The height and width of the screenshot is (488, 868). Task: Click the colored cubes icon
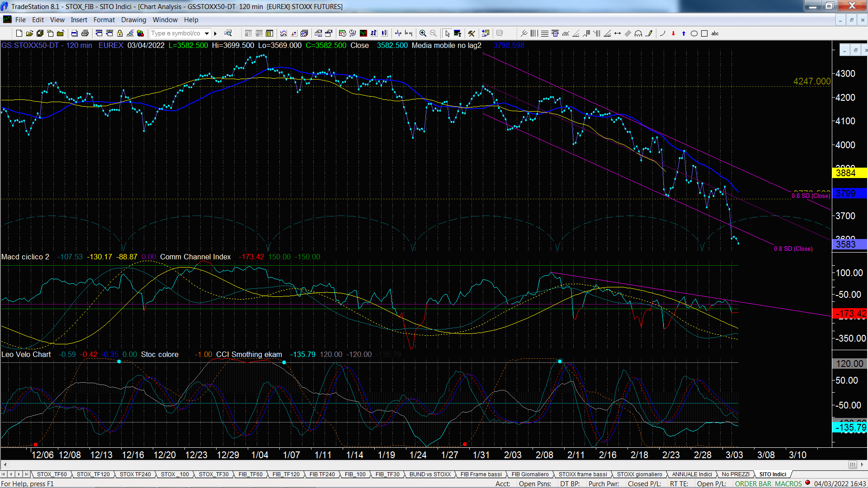(x=141, y=33)
